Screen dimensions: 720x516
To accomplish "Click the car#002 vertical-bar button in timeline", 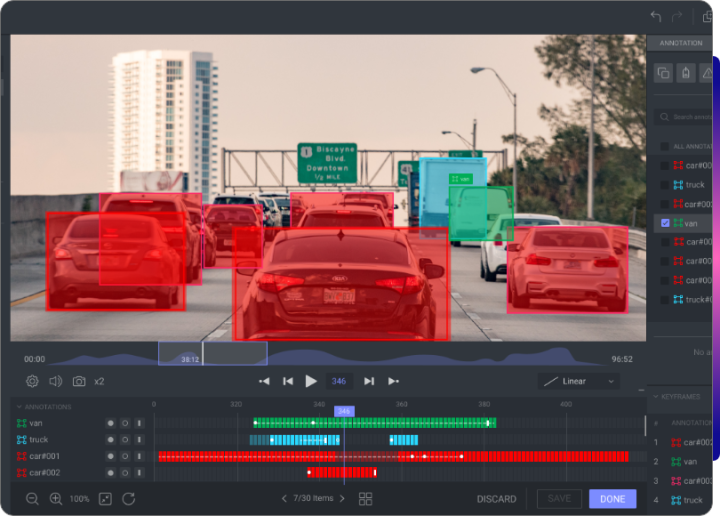I will click(139, 473).
